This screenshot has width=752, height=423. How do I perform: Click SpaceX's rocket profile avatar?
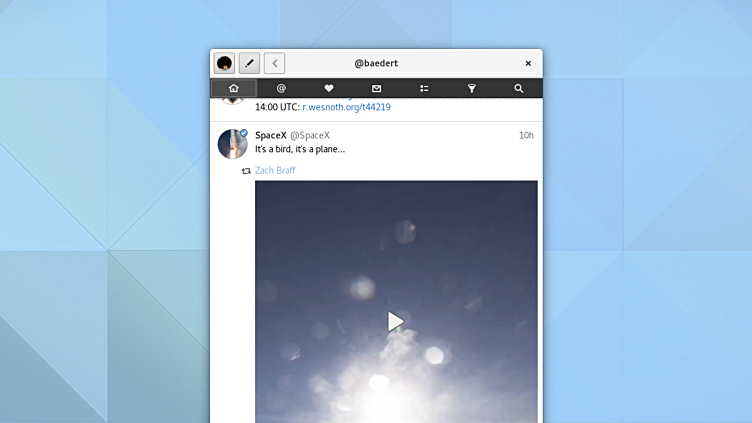click(232, 144)
